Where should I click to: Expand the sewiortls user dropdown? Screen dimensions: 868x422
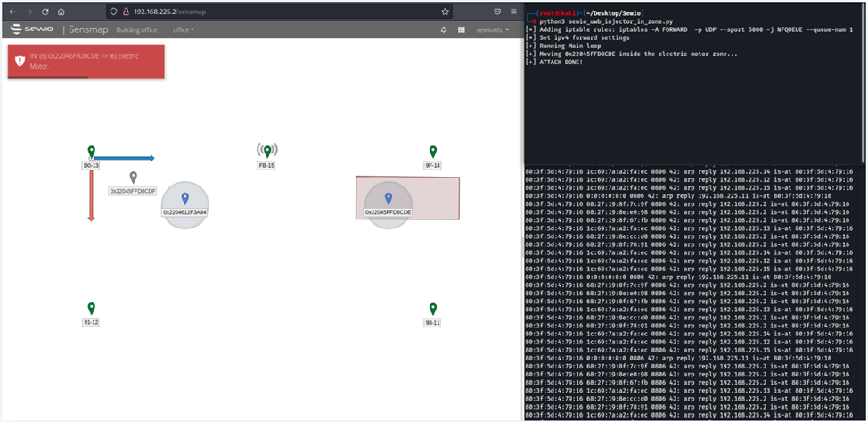(493, 30)
